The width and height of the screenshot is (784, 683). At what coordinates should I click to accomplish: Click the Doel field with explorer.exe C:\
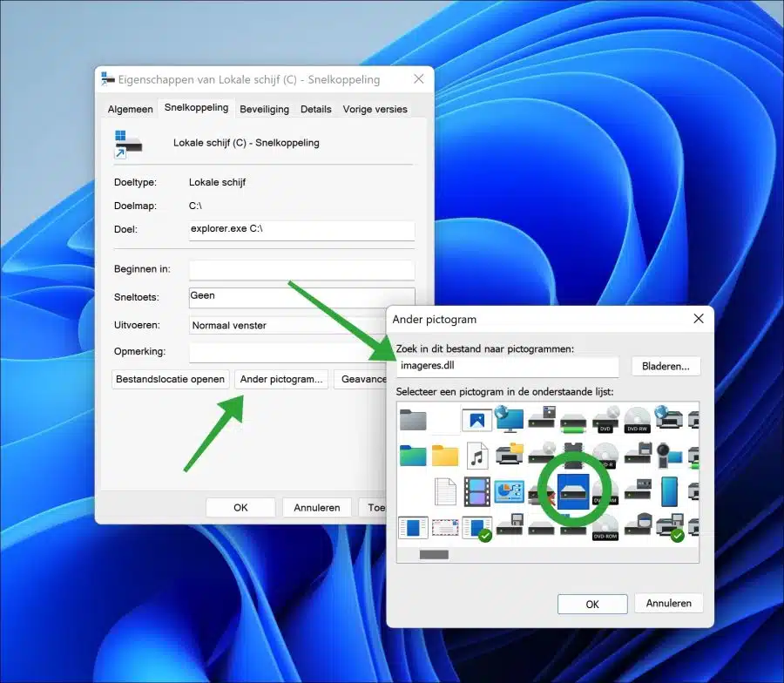point(301,229)
